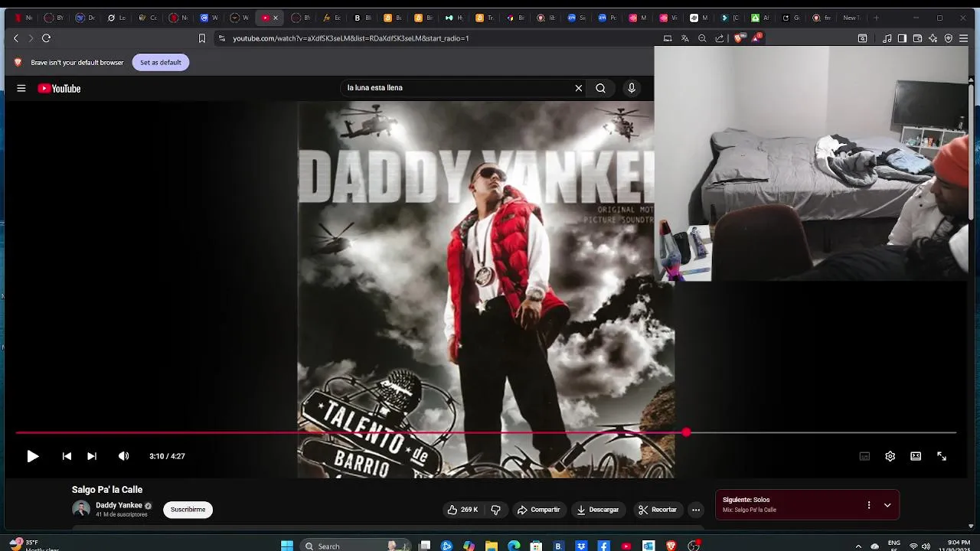
Task: View site information icon in address bar
Action: 221,38
